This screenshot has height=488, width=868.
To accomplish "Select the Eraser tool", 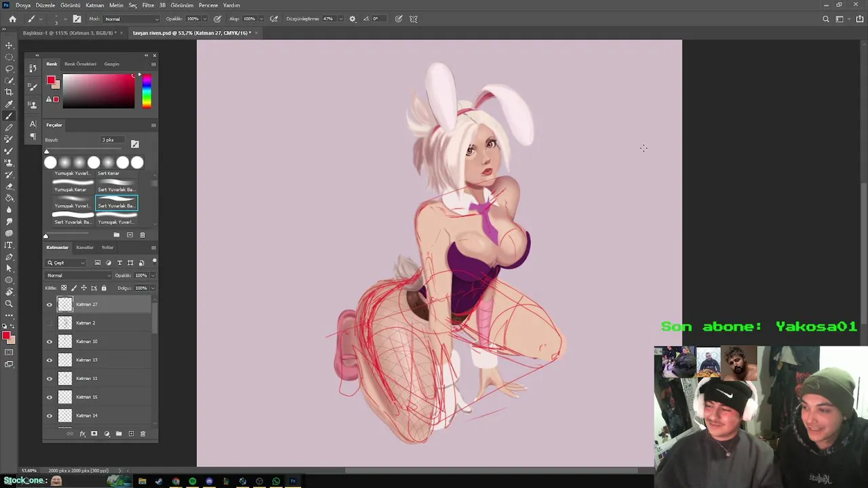I will 9,186.
